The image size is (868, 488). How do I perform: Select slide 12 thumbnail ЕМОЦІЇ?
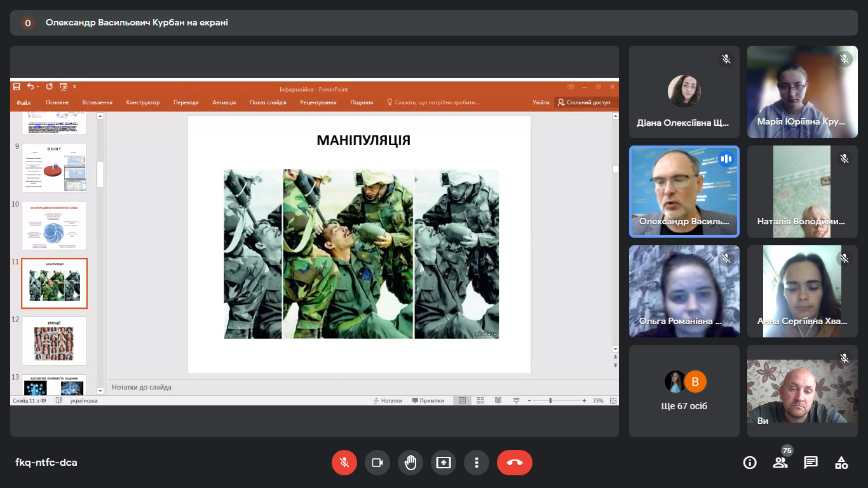54,341
